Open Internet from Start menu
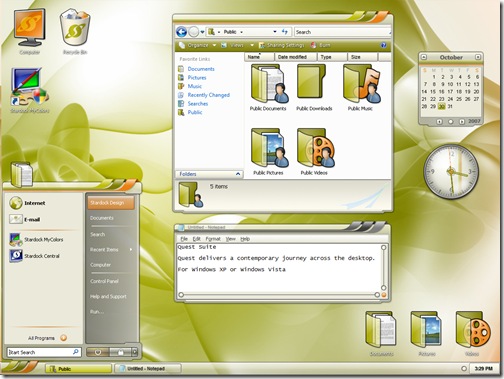Image resolution: width=504 pixels, height=379 pixels. tap(28, 203)
